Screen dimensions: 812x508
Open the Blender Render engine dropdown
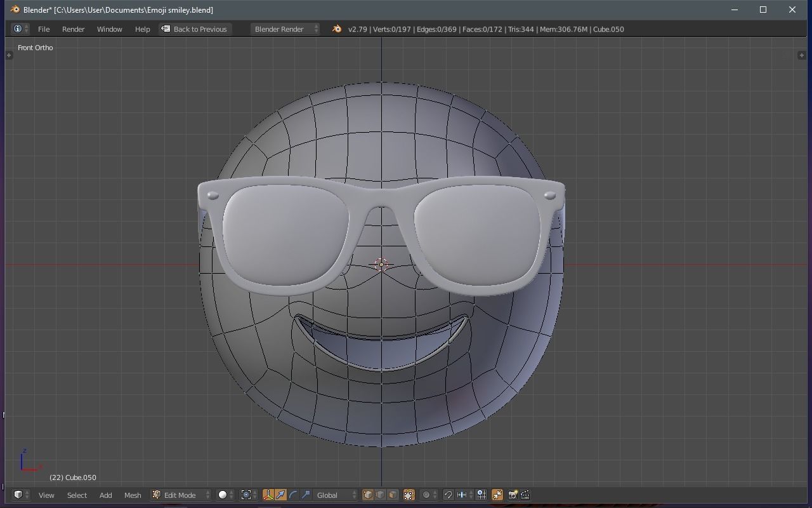pyautogui.click(x=285, y=29)
